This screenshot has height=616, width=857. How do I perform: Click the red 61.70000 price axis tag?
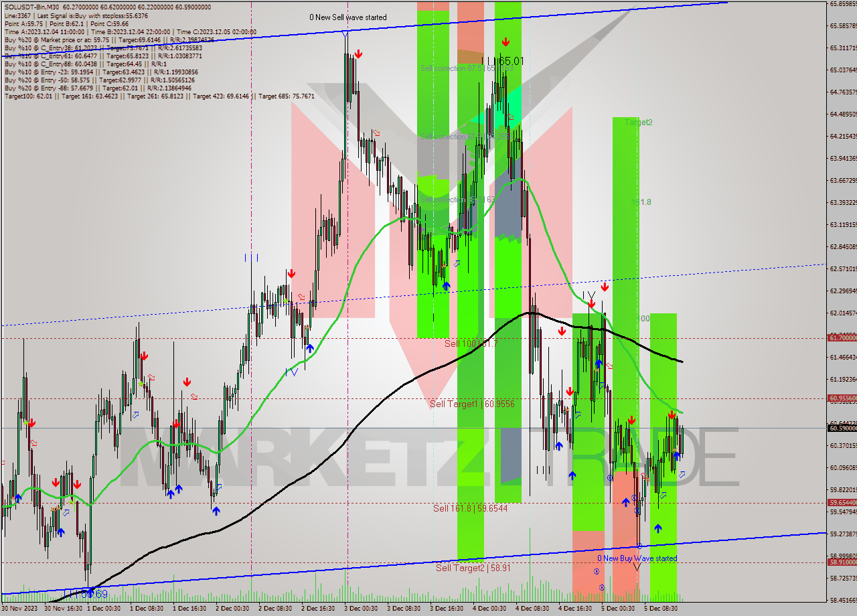[x=842, y=338]
